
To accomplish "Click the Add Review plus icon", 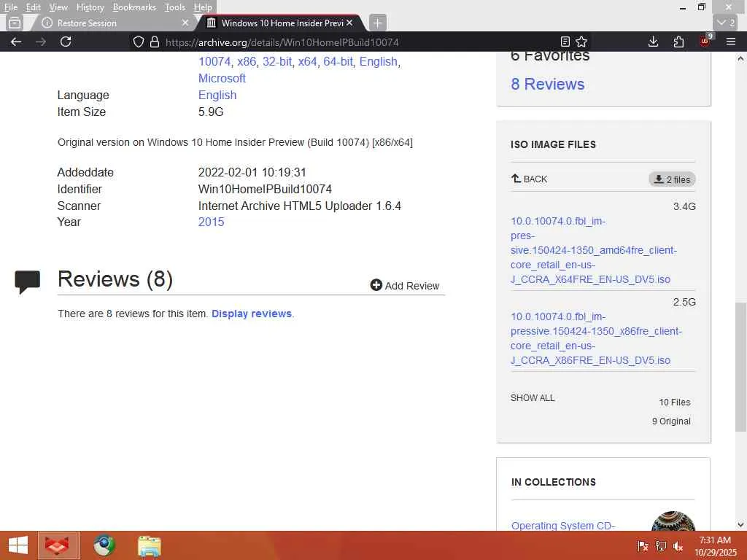I will coord(376,285).
